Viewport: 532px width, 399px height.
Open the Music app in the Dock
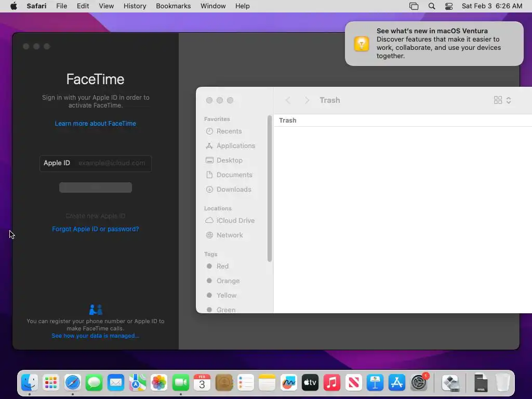point(332,383)
